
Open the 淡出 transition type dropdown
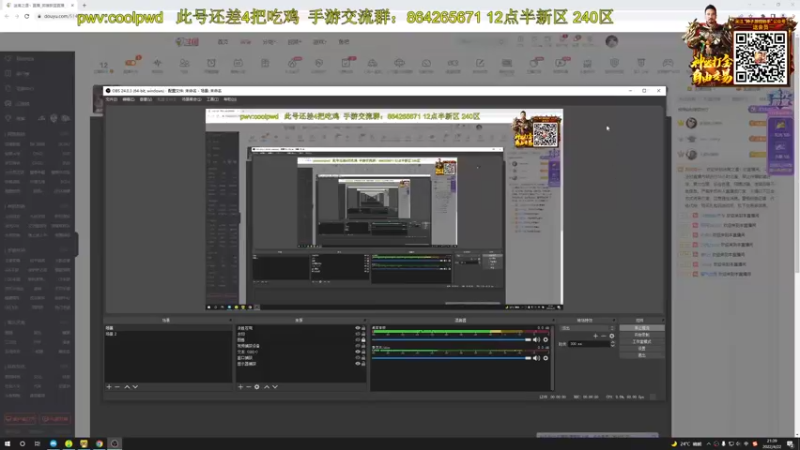click(587, 329)
